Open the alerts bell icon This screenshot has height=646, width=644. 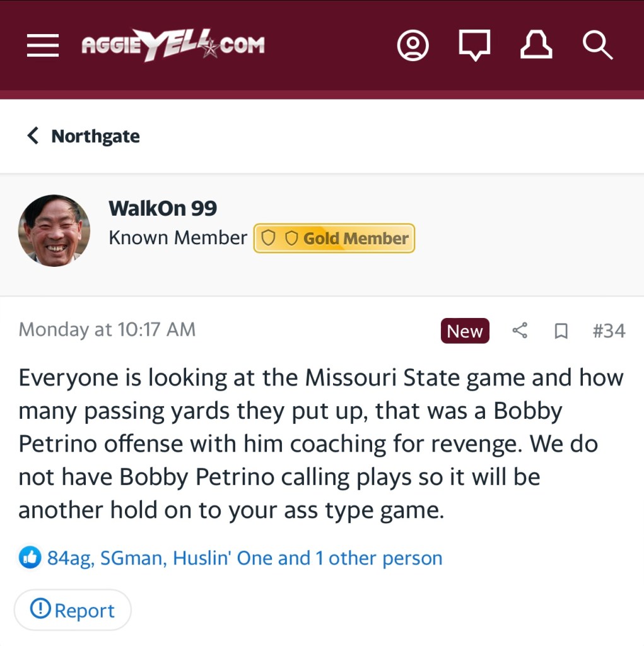pyautogui.click(x=536, y=45)
